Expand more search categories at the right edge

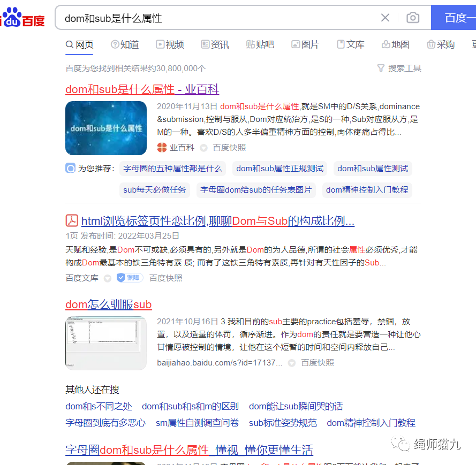[x=473, y=44]
